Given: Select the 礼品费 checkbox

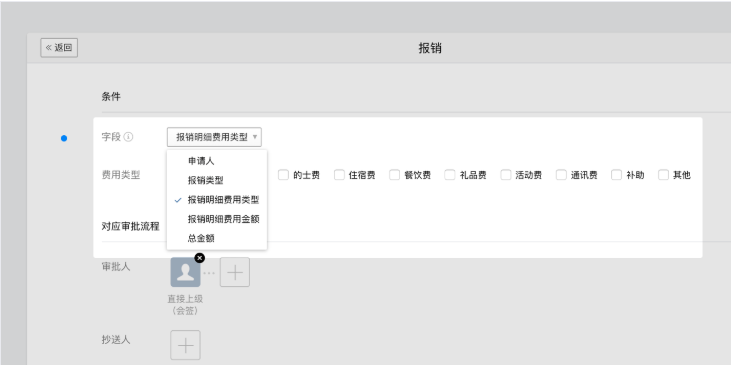Looking at the screenshot, I should (450, 175).
